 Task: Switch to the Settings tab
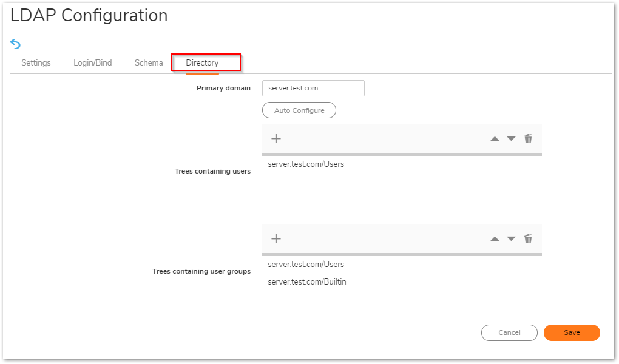click(x=36, y=62)
